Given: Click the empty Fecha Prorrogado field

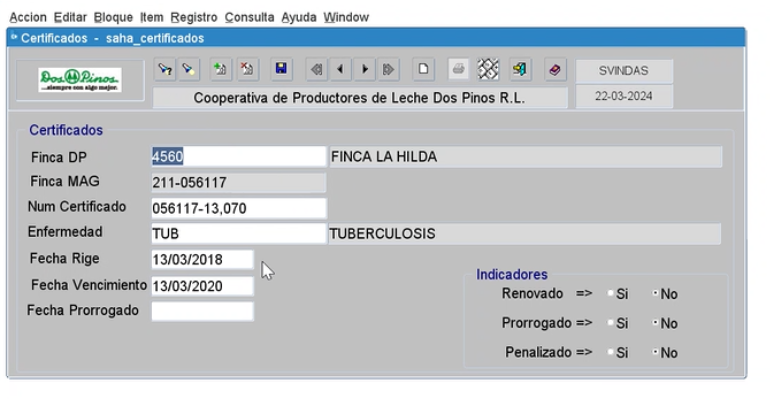Looking at the screenshot, I should [203, 311].
